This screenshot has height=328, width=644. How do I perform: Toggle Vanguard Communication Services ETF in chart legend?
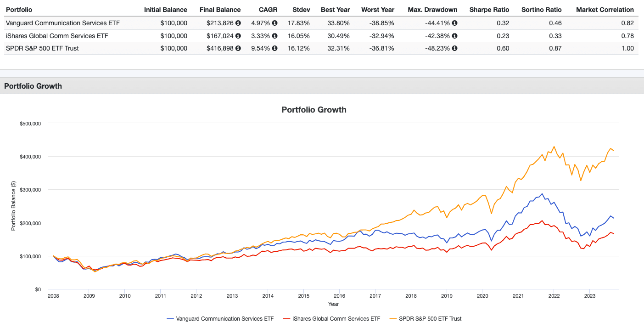coord(220,318)
